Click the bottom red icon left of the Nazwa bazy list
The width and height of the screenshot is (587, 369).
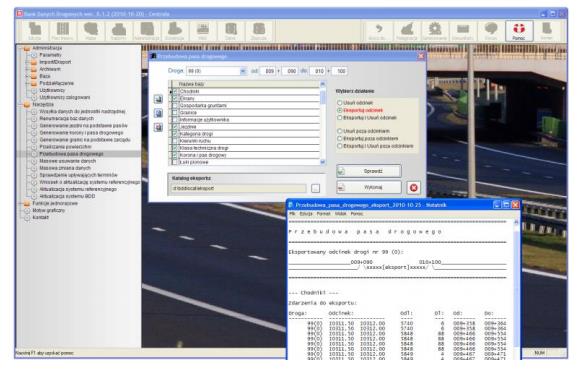pyautogui.click(x=158, y=128)
